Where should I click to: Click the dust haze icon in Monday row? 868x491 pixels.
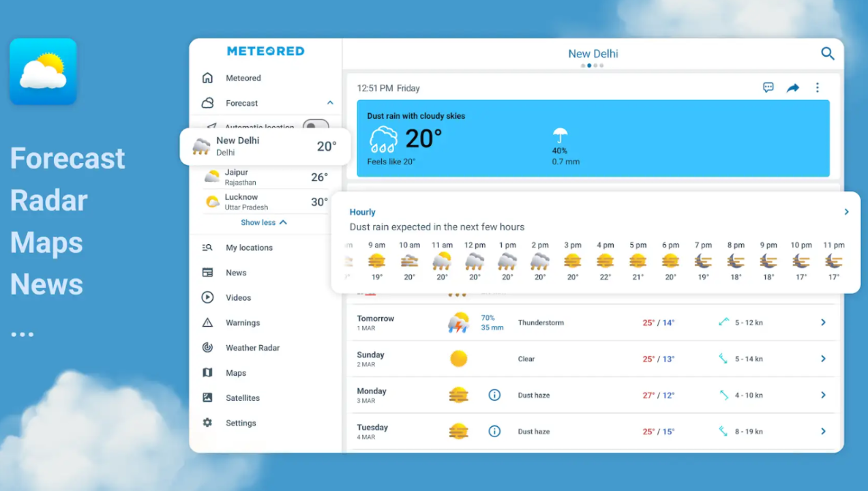click(458, 395)
